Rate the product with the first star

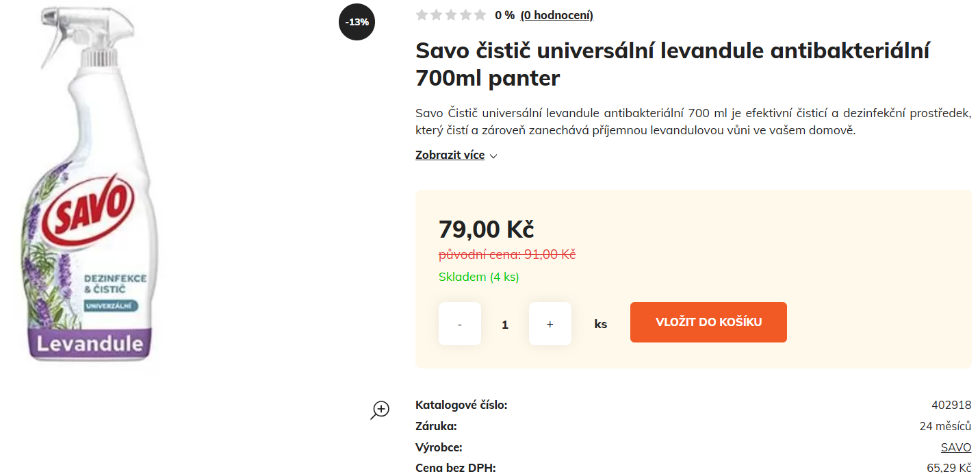click(422, 15)
